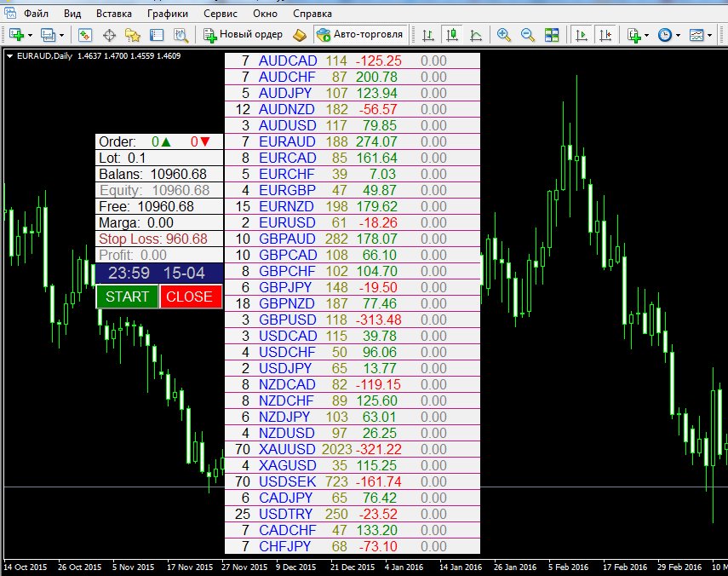Image resolution: width=728 pixels, height=576 pixels.
Task: Open the Strategy Tester icon
Action: (181, 35)
